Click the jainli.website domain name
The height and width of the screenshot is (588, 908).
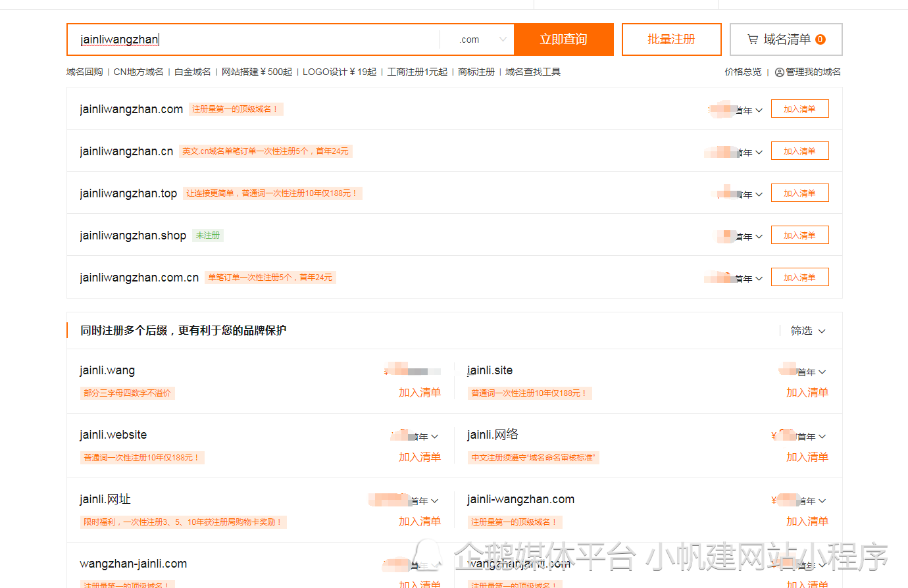(113, 435)
